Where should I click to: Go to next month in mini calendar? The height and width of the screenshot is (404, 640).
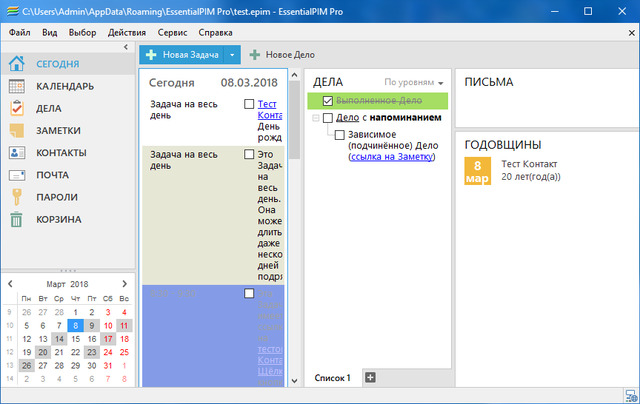124,284
